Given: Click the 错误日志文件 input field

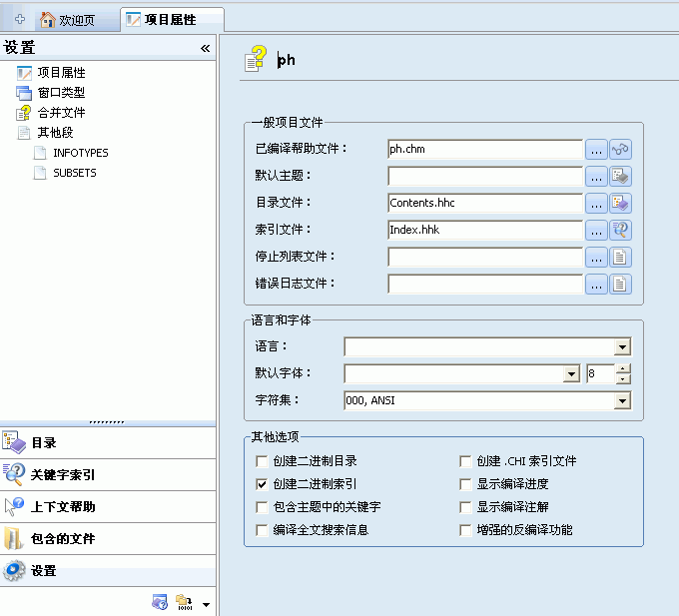Looking at the screenshot, I should coord(485,284).
